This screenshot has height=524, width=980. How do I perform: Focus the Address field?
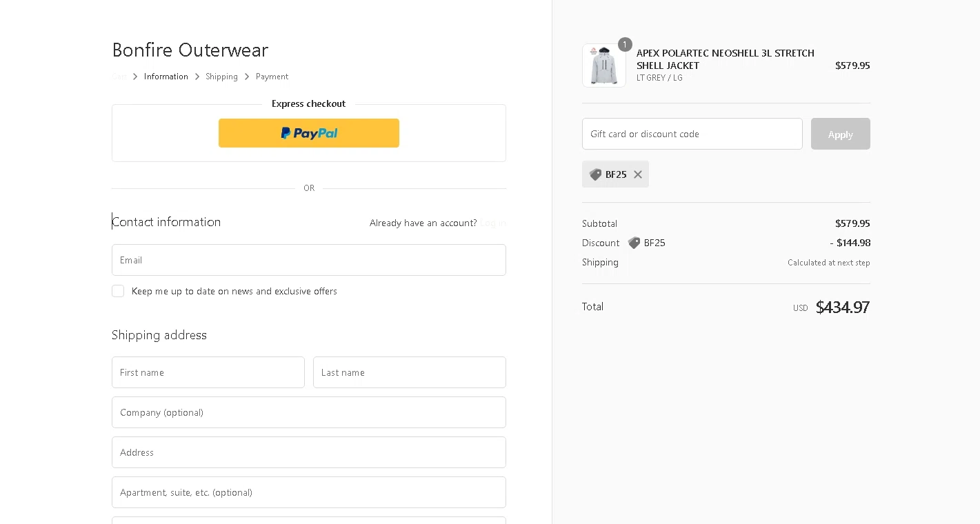click(309, 452)
